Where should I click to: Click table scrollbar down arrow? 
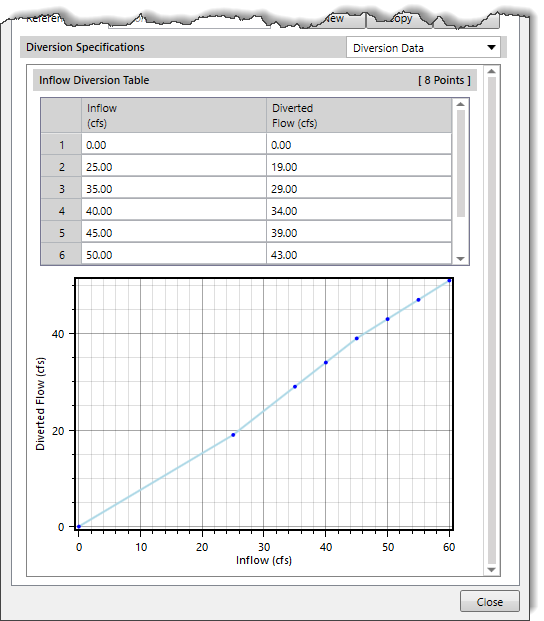tap(460, 259)
